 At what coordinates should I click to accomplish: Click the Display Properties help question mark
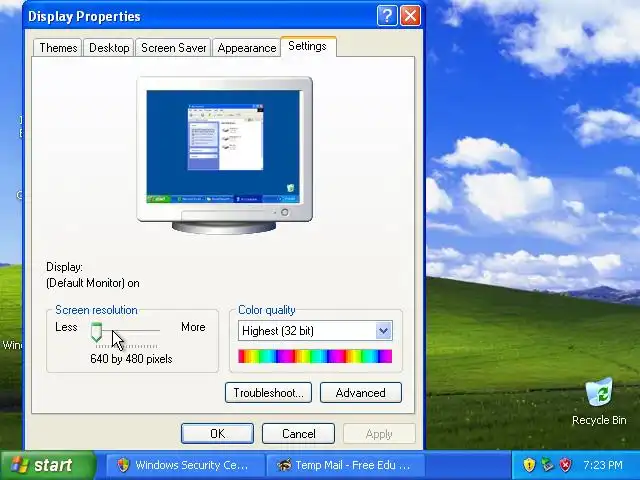click(x=387, y=16)
